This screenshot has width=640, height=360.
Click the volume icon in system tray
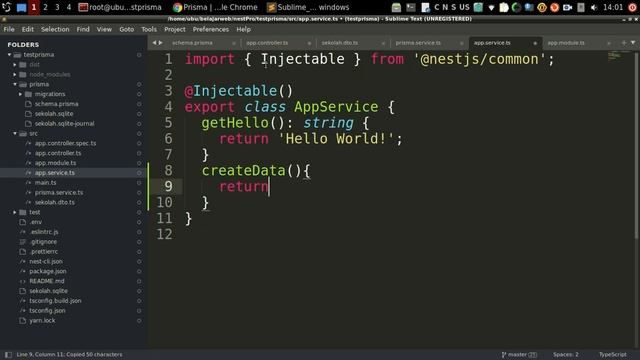[x=594, y=7]
